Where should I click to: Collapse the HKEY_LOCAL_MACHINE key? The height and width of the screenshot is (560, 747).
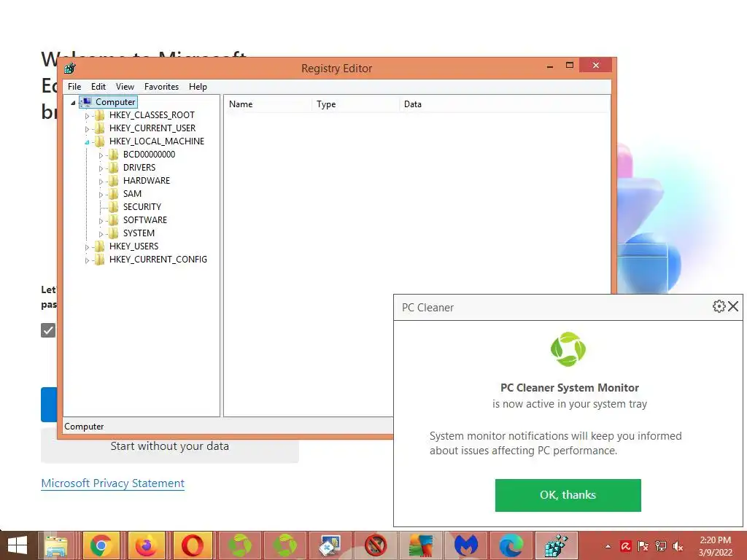[87, 142]
